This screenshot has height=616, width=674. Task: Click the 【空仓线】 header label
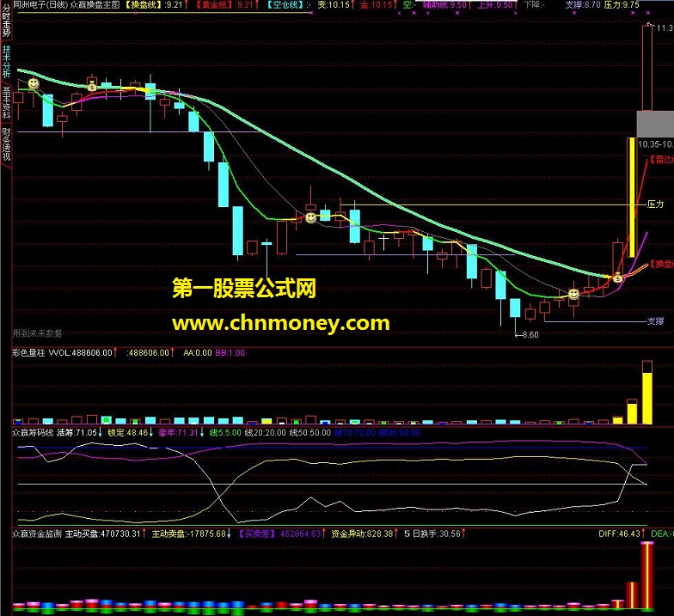click(286, 5)
